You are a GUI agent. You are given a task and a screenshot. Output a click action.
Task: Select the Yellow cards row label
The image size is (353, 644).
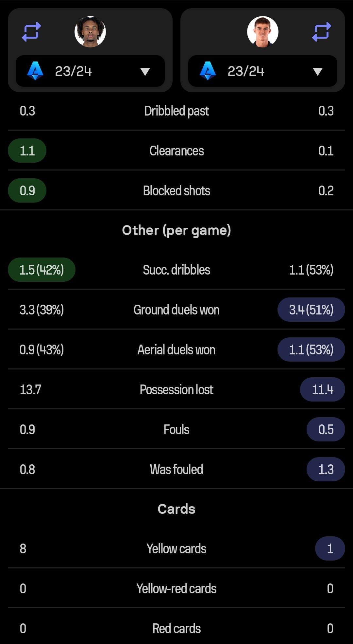(176, 549)
